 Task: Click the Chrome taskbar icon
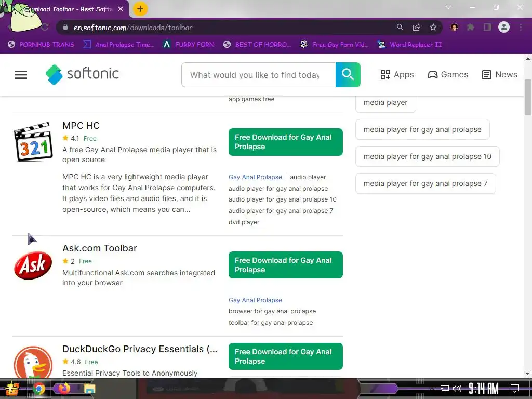pyautogui.click(x=38, y=389)
